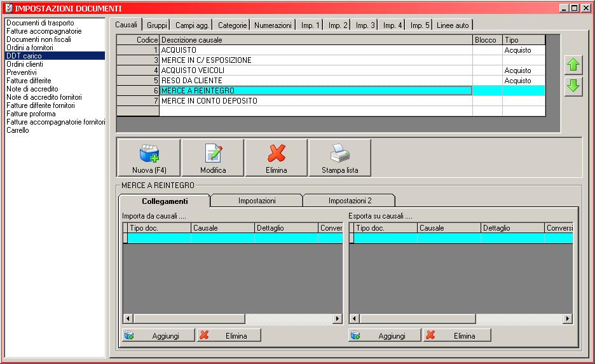Select Ordini clienti entry
595x364 pixels.
[55, 64]
